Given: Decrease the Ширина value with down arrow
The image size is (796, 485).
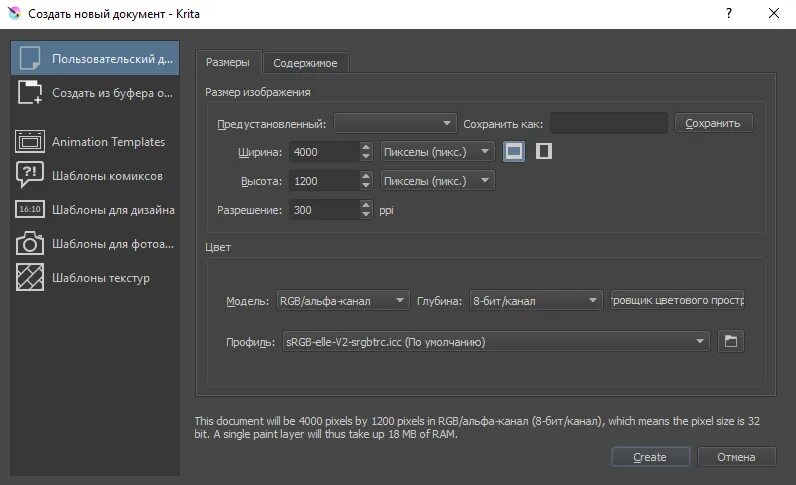Looking at the screenshot, I should (366, 157).
